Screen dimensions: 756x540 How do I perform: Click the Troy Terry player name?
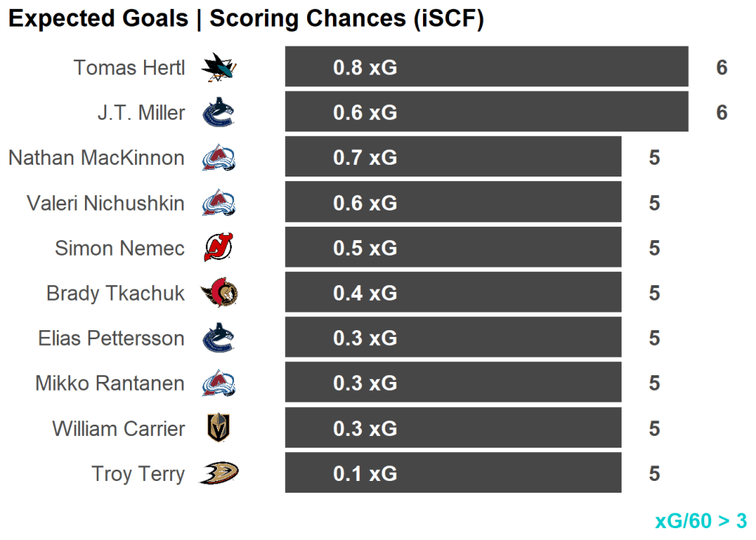(138, 474)
